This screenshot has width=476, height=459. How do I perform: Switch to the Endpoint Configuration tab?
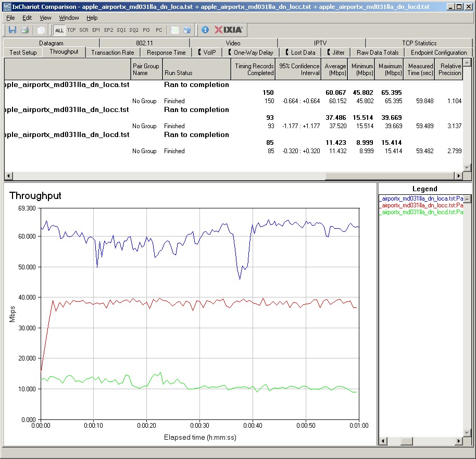pyautogui.click(x=439, y=53)
